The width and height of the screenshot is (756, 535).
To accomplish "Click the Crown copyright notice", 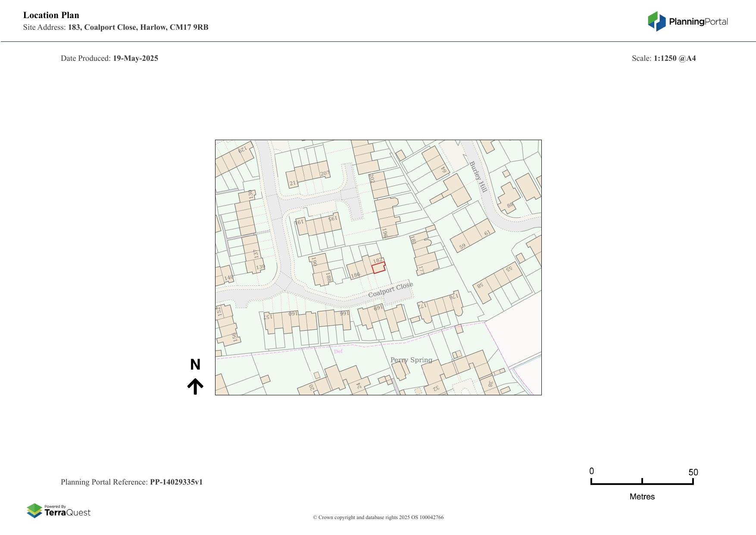I will click(378, 517).
